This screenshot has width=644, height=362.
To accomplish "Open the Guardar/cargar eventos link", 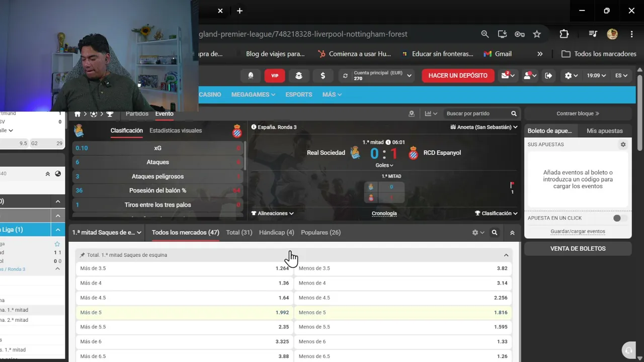I will [x=578, y=231].
